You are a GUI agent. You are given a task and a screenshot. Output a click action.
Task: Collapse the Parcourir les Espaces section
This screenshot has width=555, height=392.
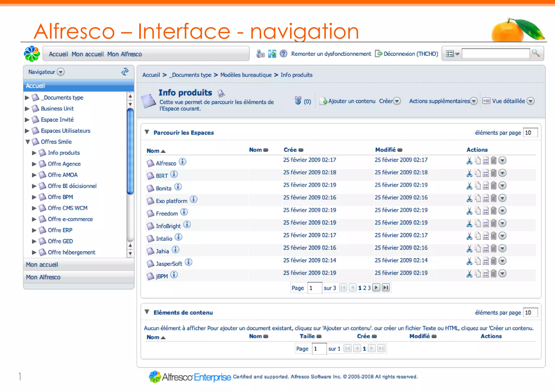coord(147,132)
